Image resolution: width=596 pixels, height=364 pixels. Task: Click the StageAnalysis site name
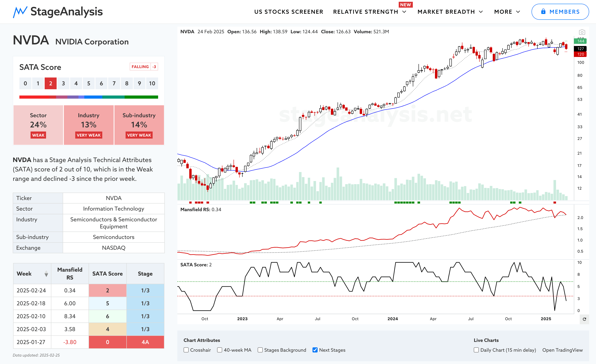point(67,11)
